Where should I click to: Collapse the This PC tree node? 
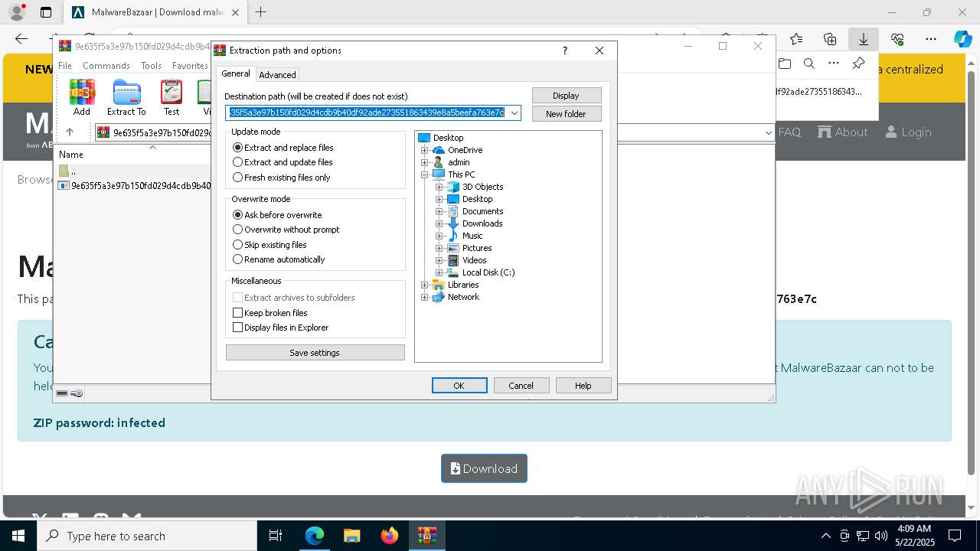[x=424, y=174]
